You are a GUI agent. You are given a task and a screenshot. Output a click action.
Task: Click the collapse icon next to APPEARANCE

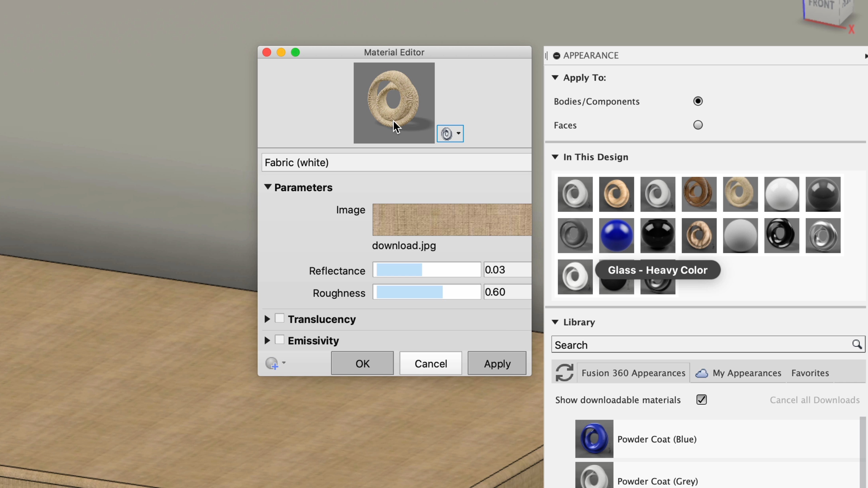click(556, 56)
